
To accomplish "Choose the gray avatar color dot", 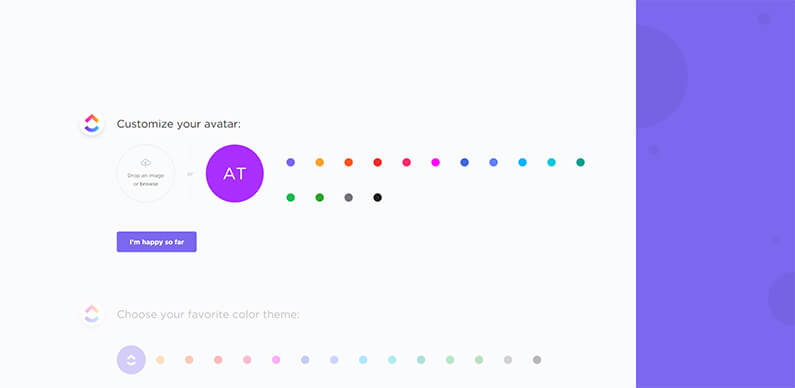I will coord(348,198).
